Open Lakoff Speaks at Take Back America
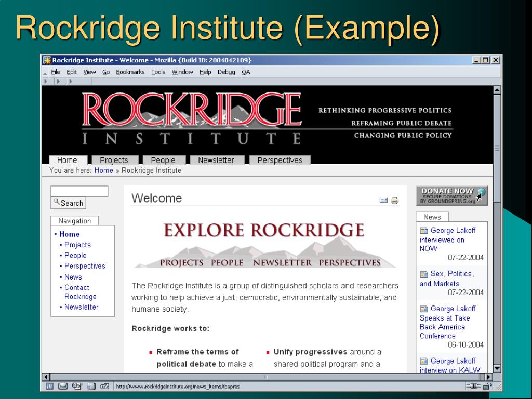 click(x=447, y=322)
